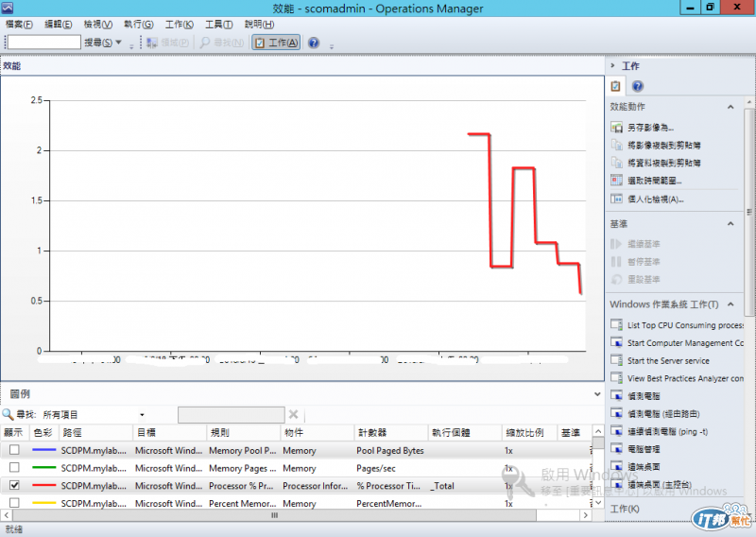756x537 pixels.
Task: Click the blue help icon in the toolbar
Action: pos(314,43)
